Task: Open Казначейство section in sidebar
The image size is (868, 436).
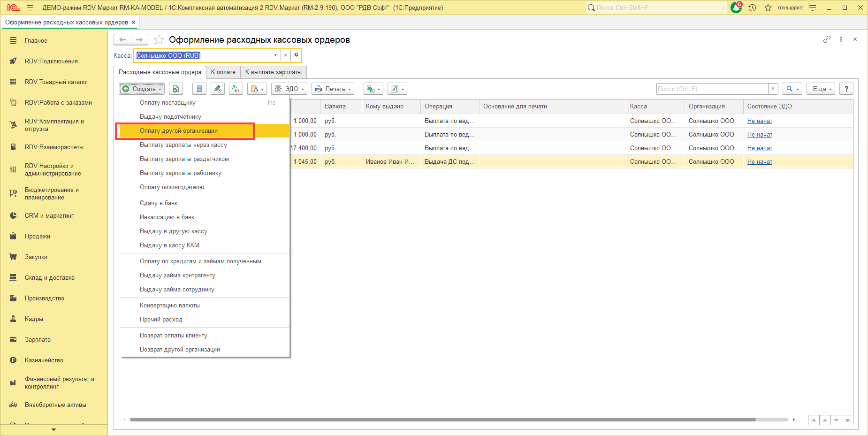Action: pos(44,360)
